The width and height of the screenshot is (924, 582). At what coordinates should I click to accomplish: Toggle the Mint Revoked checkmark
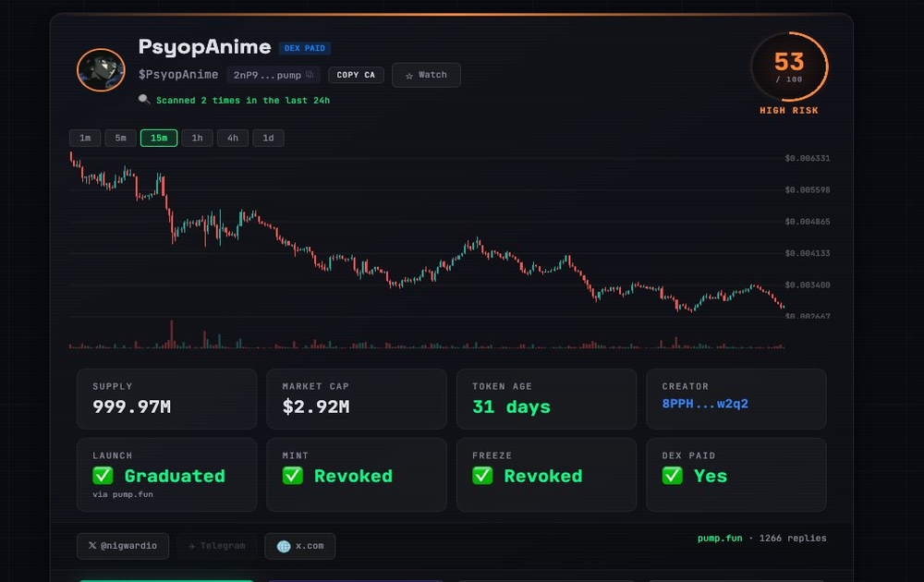point(294,477)
